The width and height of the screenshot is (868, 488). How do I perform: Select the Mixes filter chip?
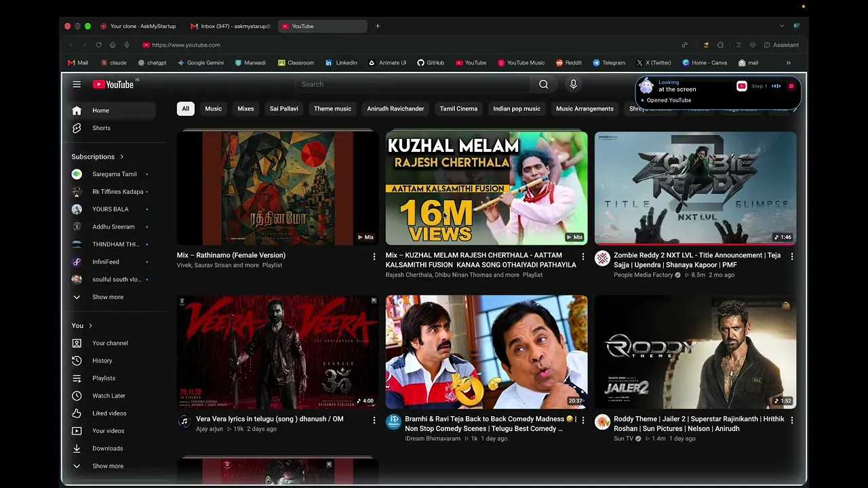245,108
